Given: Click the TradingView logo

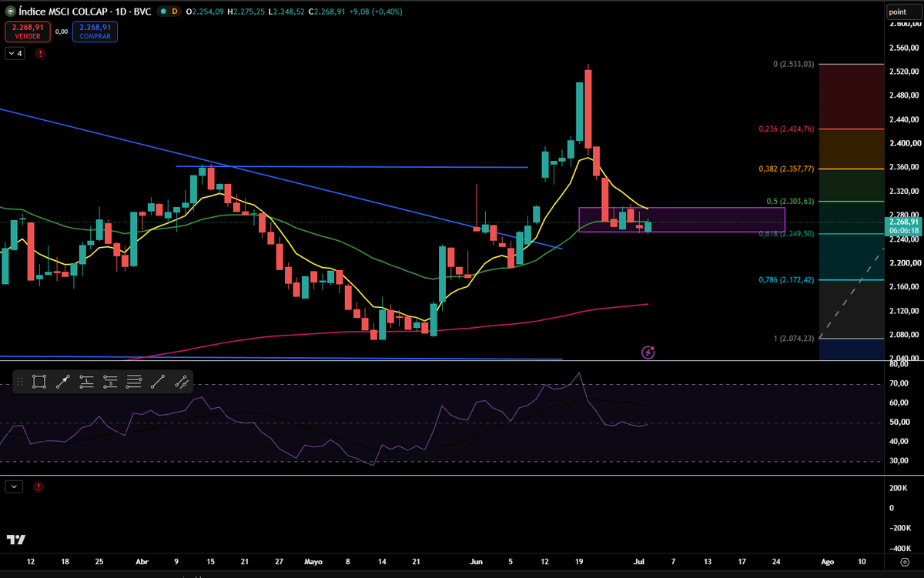Looking at the screenshot, I should click(15, 540).
